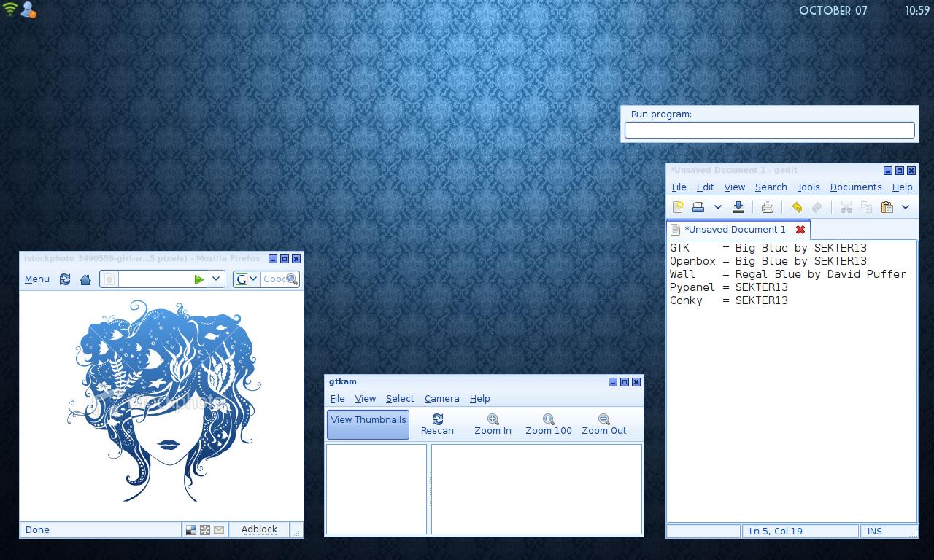This screenshot has width=934, height=560.
Task: Click the black-and-white squares status icon in Firefox
Action: coord(191,530)
